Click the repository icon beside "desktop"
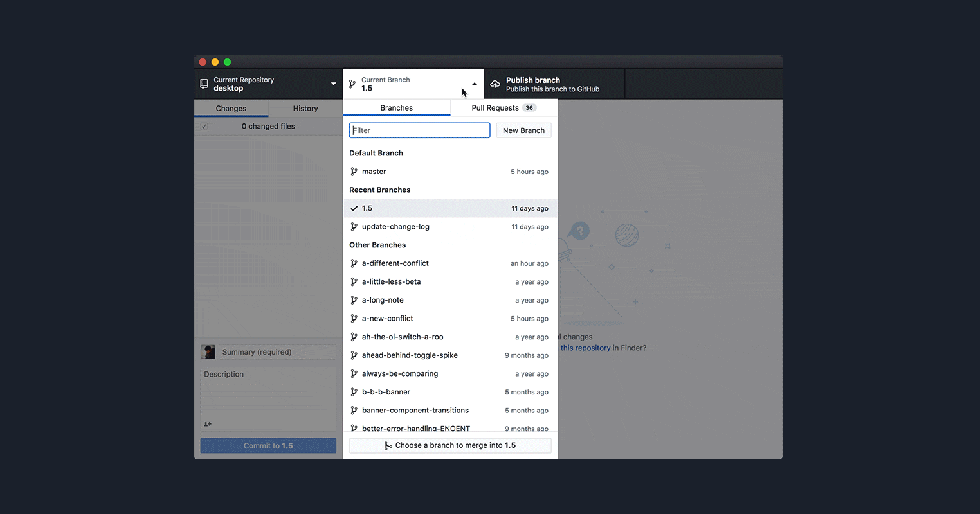 pos(203,84)
